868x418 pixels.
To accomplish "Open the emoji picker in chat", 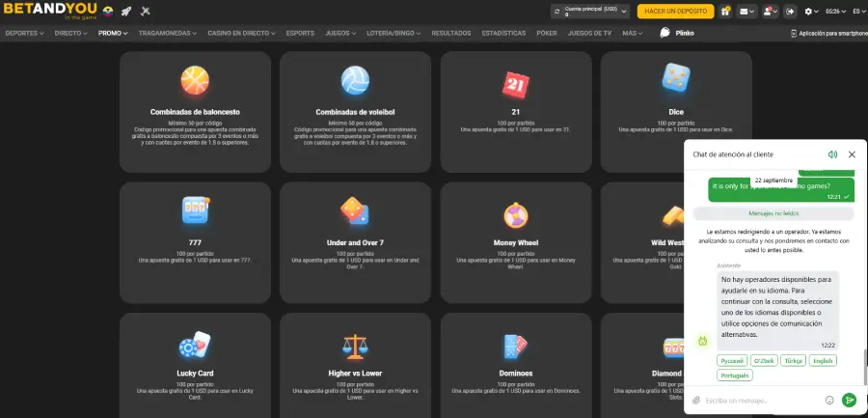I will [829, 400].
